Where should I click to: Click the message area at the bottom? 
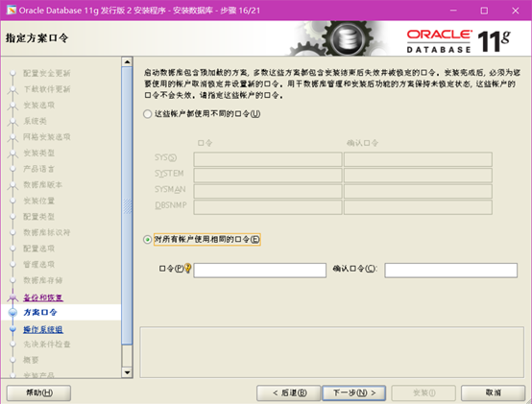point(332,352)
